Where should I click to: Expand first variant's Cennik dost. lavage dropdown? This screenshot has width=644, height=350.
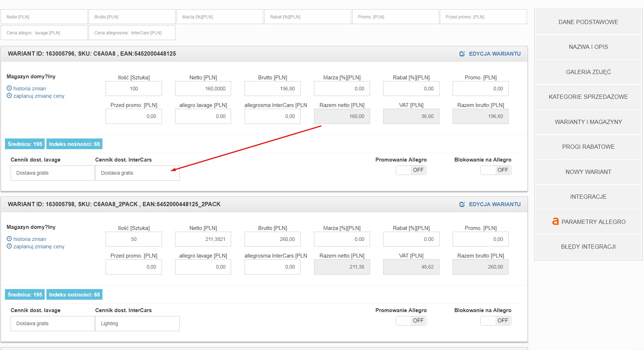[x=52, y=173]
